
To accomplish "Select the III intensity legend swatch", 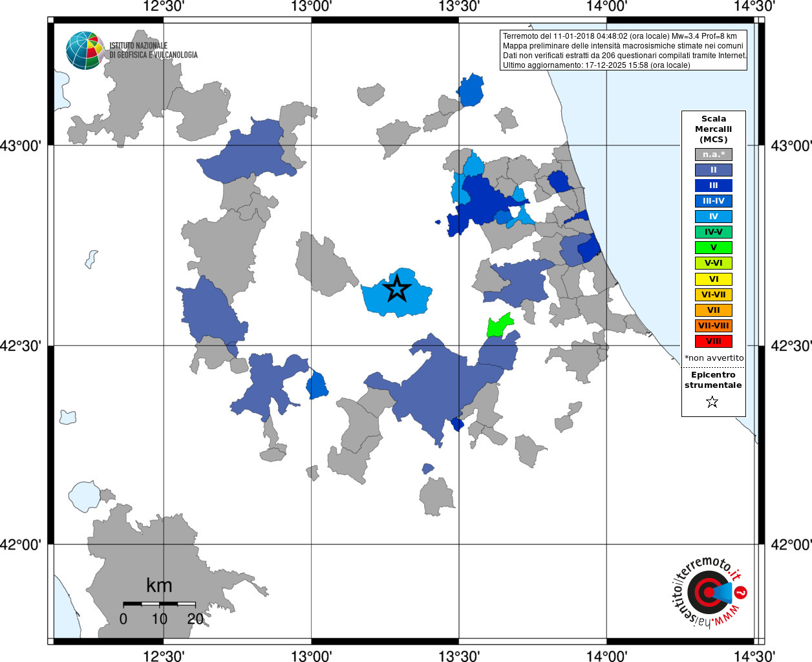I will 714,186.
